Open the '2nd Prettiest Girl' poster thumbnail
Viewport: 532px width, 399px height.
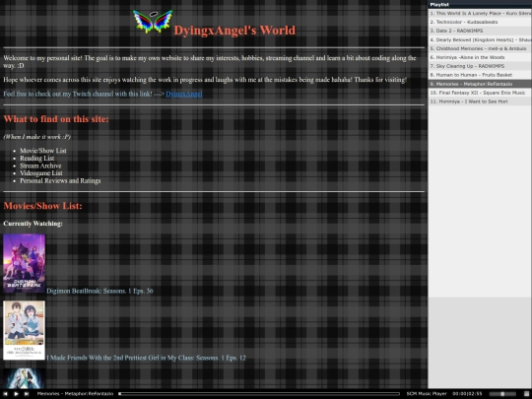click(x=24, y=330)
